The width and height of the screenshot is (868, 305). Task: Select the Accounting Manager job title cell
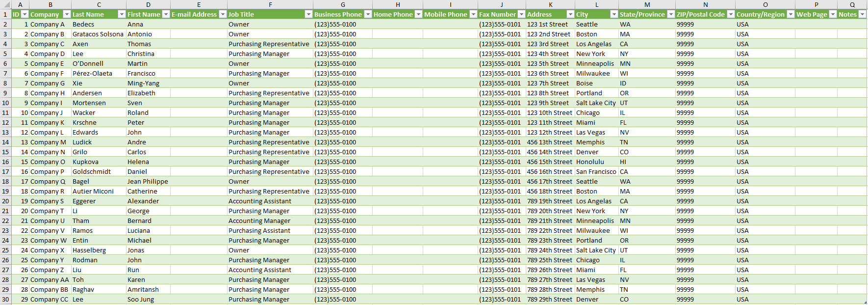[x=270, y=221]
